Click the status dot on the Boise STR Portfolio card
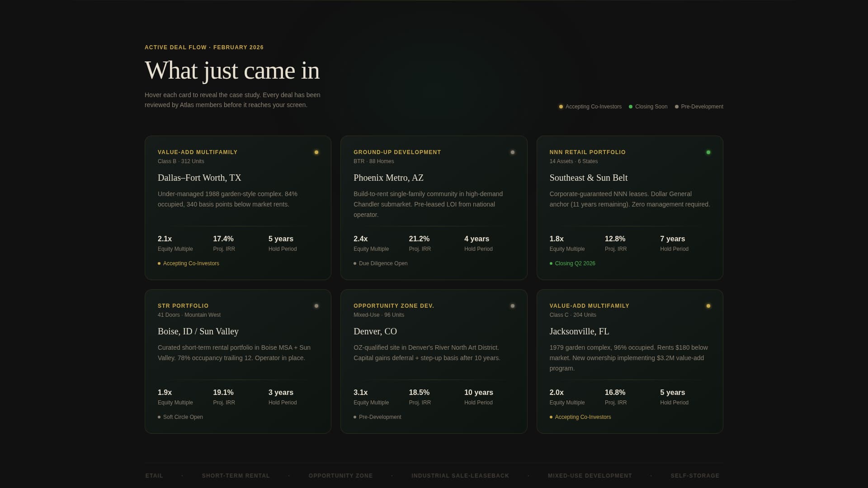 316,306
